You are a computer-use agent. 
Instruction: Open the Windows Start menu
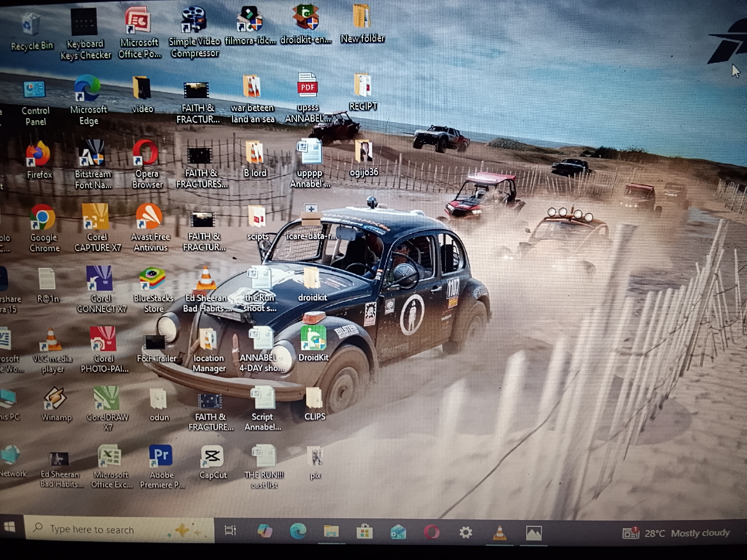10,528
